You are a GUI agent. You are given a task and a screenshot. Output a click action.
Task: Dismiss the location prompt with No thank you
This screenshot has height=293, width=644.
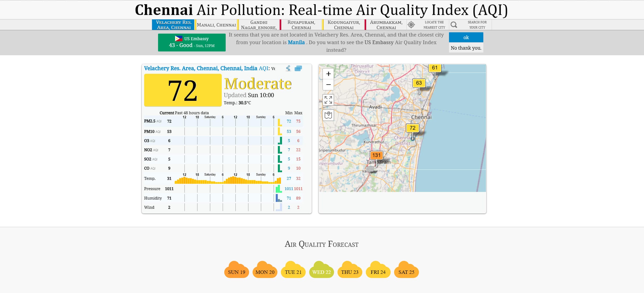pos(466,48)
